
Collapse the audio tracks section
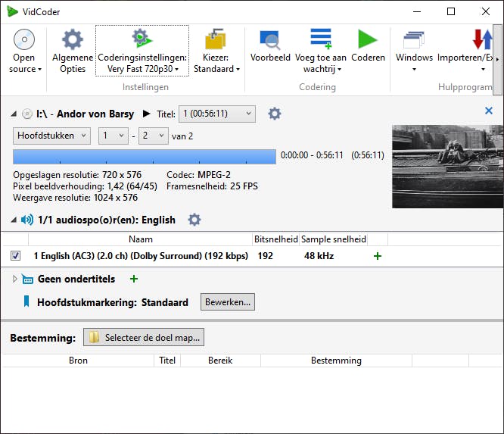pos(14,220)
